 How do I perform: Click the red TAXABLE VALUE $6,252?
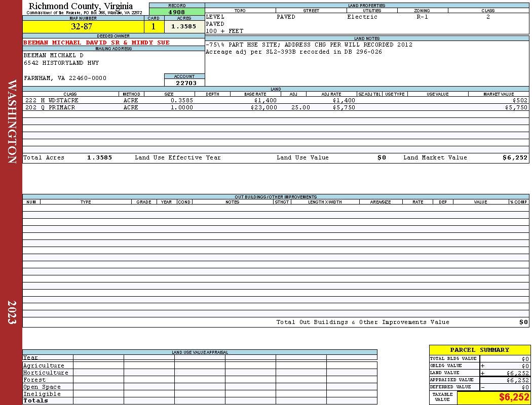click(514, 397)
